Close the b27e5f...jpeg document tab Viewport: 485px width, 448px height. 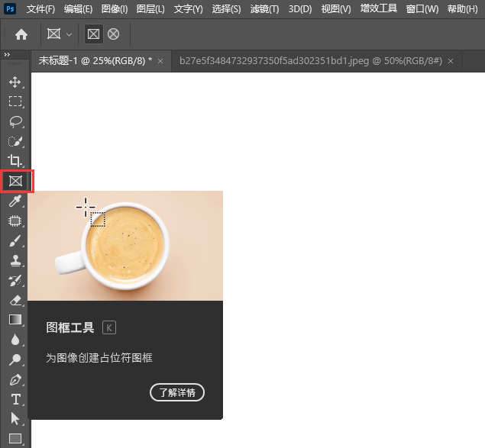click(451, 61)
